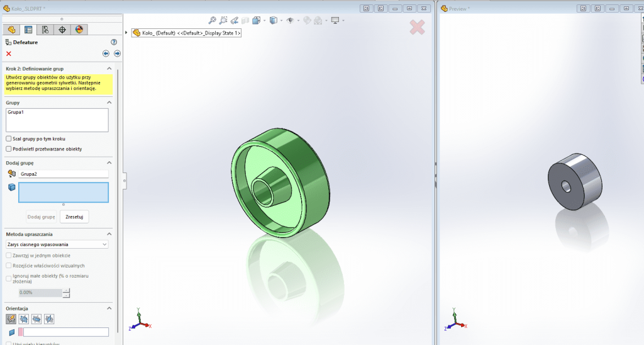Enable 'Scal grupy po tym kroku' checkbox
644x345 pixels.
tap(9, 139)
